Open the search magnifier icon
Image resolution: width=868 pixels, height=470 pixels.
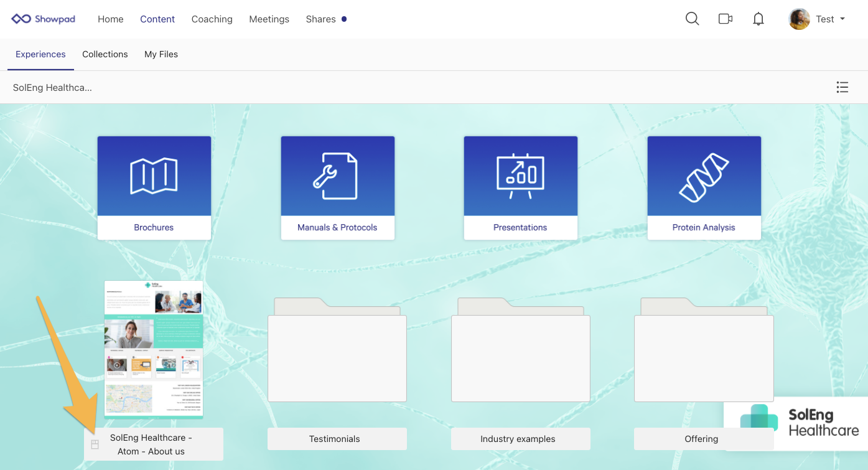click(x=692, y=19)
